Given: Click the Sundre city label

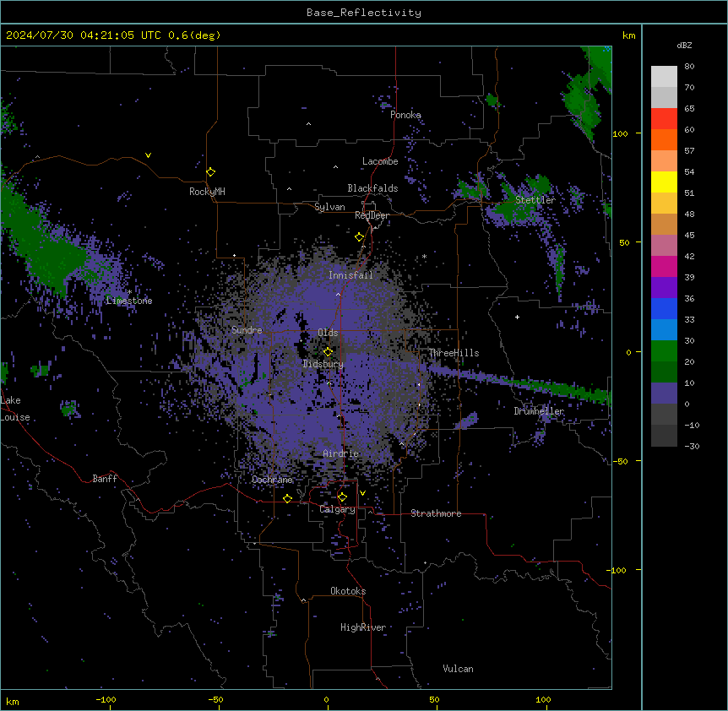Looking at the screenshot, I should coord(247,330).
